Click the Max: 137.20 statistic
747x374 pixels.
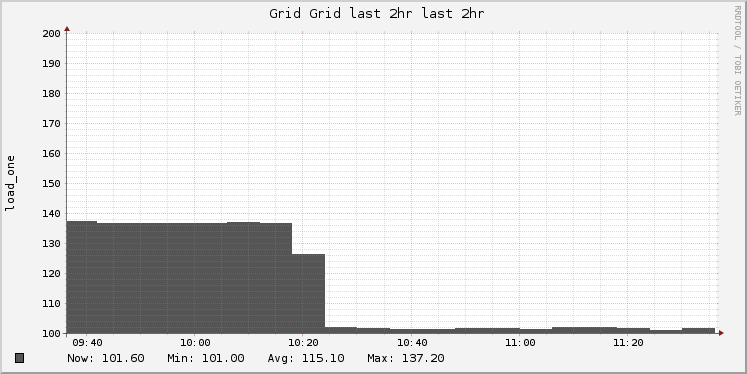coord(406,358)
